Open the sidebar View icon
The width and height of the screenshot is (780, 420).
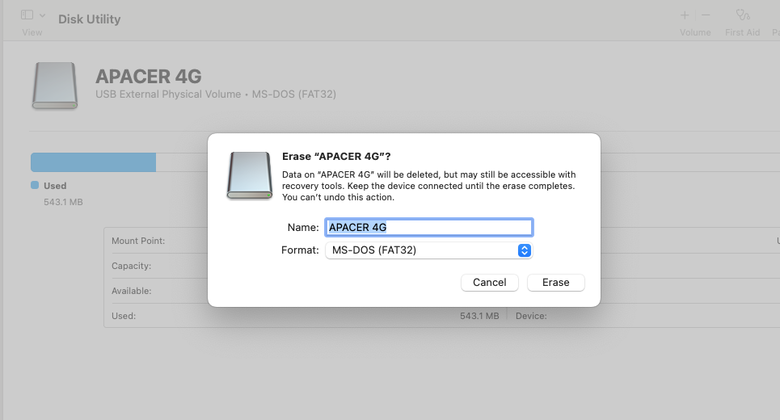pos(27,15)
